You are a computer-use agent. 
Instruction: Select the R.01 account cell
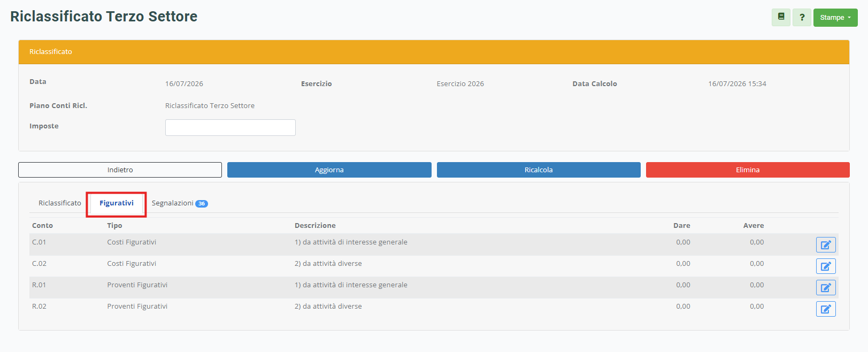pos(39,285)
